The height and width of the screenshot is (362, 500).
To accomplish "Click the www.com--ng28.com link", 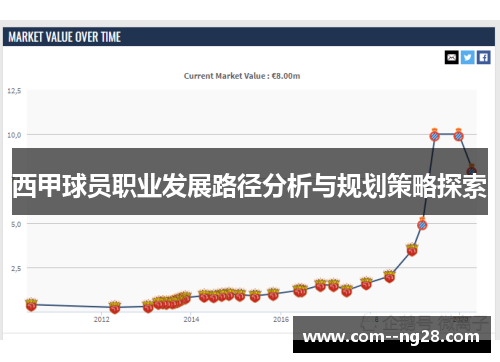I will pos(391,337).
